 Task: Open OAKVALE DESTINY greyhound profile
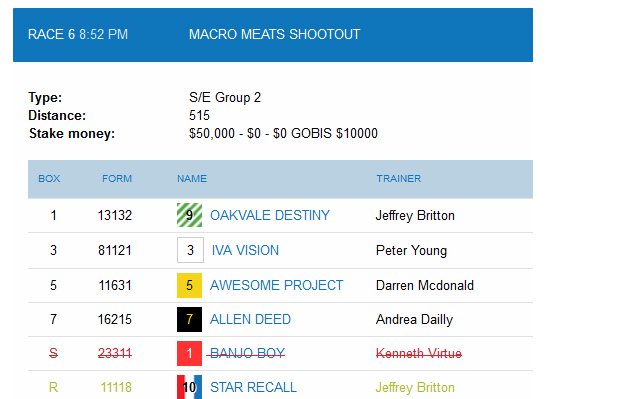pos(270,215)
